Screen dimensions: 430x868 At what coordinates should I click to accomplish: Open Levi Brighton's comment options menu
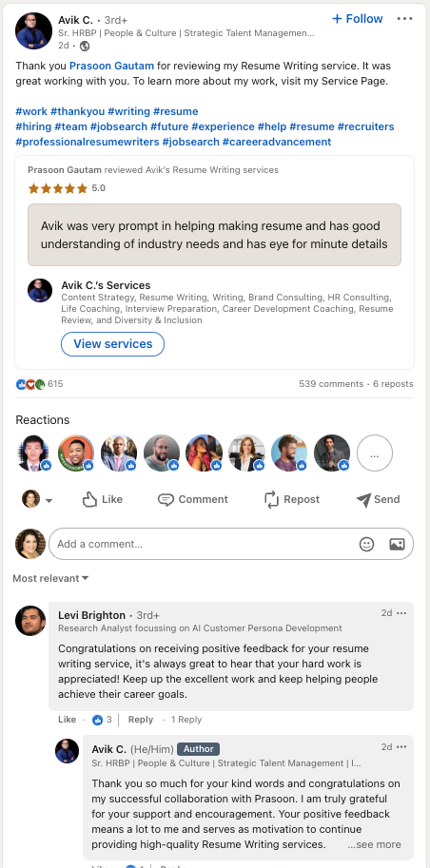tap(401, 613)
